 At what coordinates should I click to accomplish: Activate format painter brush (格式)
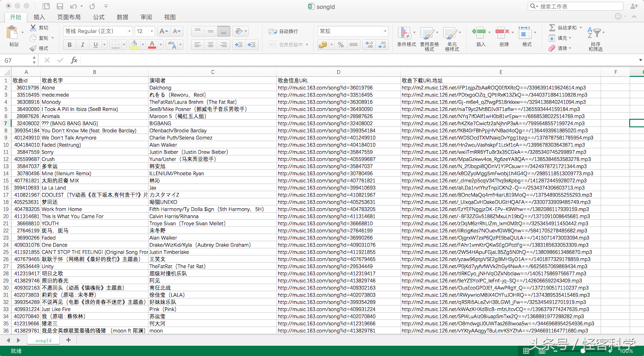click(39, 48)
